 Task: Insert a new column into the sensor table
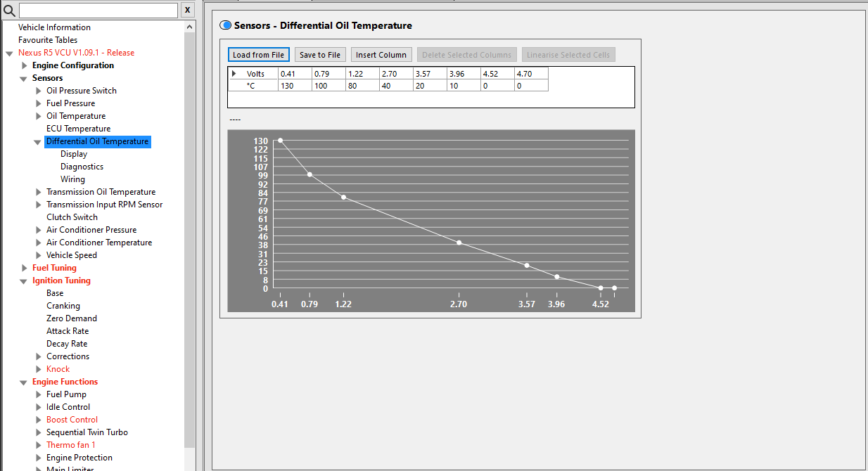click(381, 54)
